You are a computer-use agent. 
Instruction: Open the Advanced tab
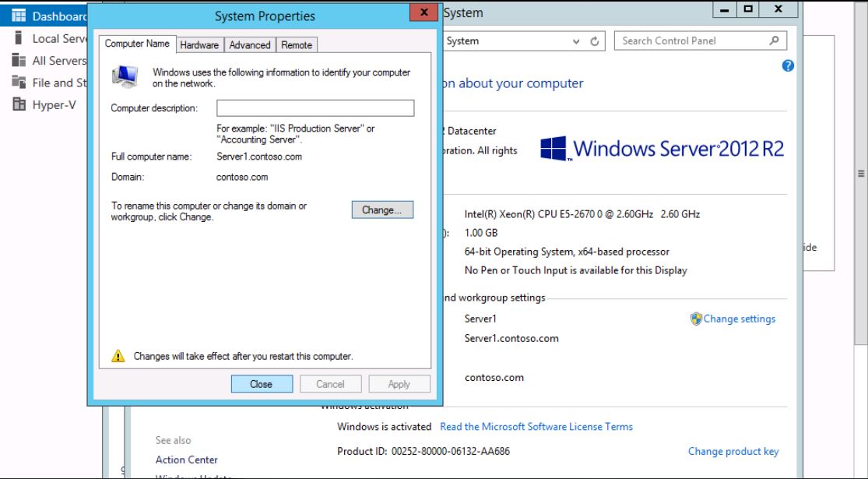point(250,45)
